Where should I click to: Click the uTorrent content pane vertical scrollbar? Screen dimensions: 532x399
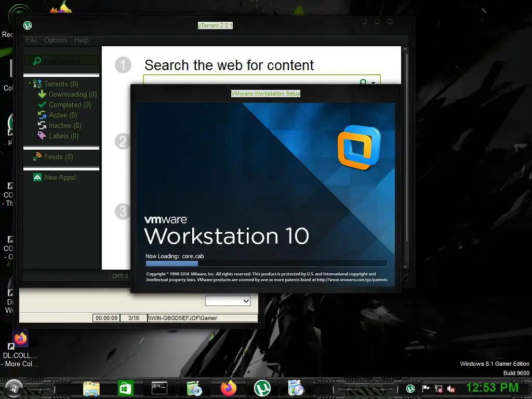pyautogui.click(x=405, y=158)
